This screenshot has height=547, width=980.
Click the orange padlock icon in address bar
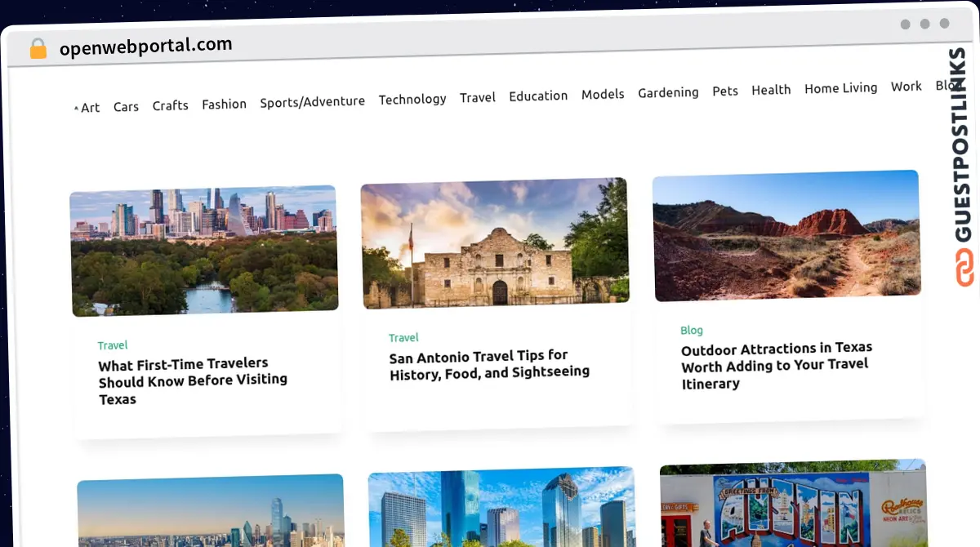[x=38, y=49]
